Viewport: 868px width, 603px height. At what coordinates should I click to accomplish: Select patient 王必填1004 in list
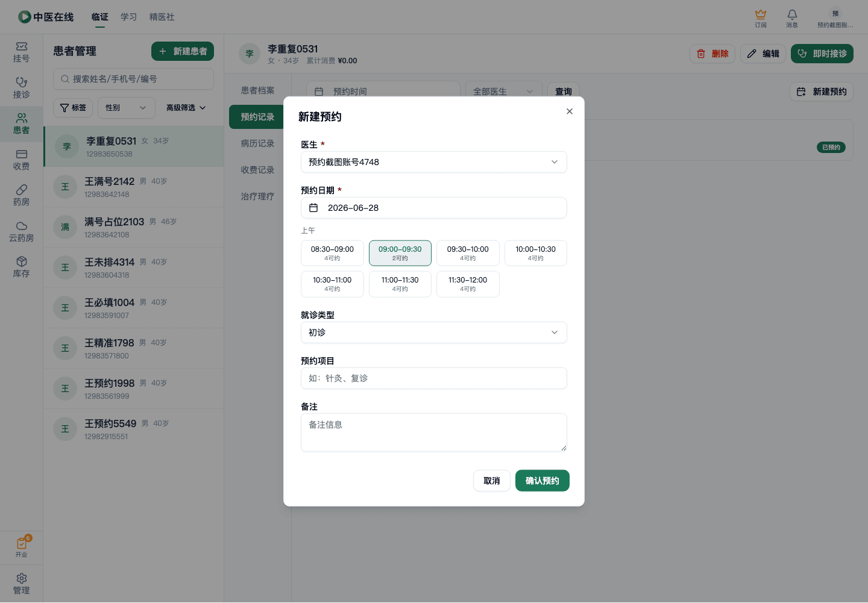[133, 308]
